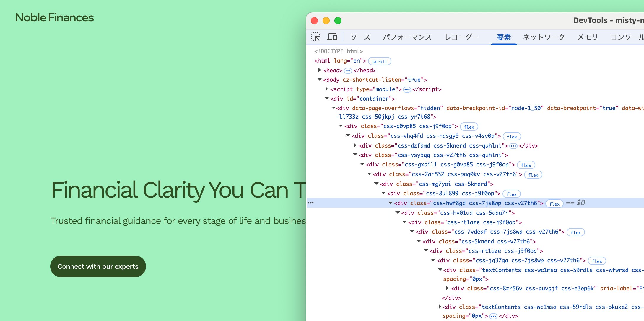Select the html lang="en" element

pos(340,60)
